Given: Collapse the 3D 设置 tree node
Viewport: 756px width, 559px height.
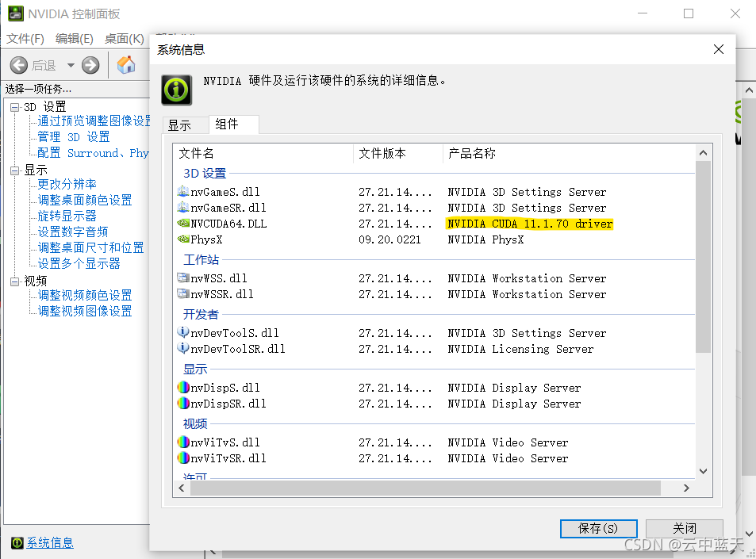Looking at the screenshot, I should (15, 107).
